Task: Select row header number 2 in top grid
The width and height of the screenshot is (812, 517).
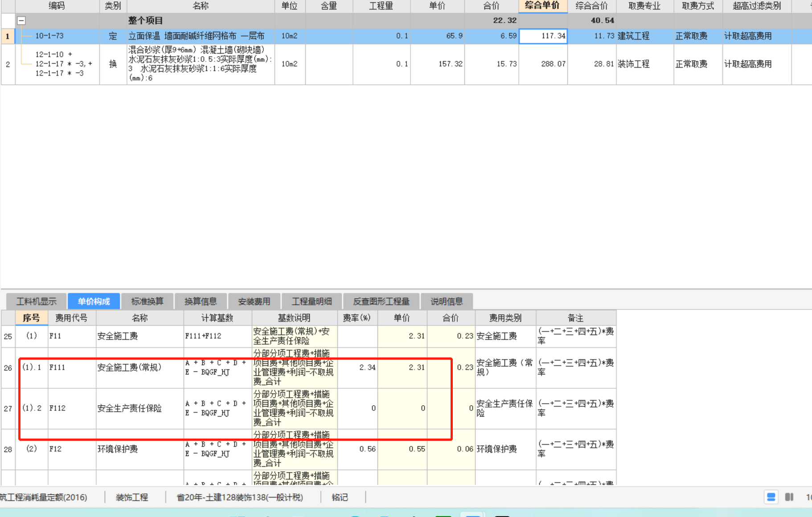Action: (x=8, y=64)
